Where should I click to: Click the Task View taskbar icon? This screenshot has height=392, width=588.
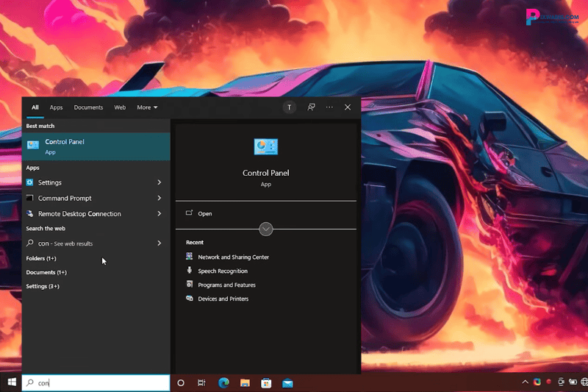[x=201, y=383]
